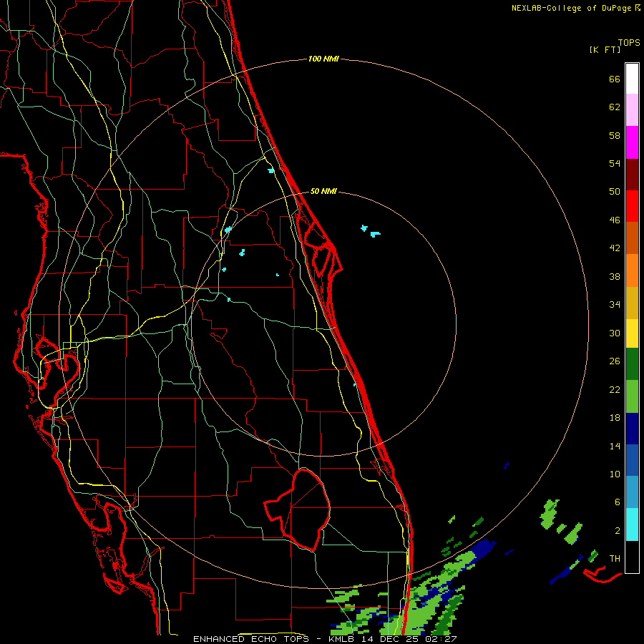Screen dimensions: 644x644
Task: Click the 42 legend value
Action: coord(615,248)
